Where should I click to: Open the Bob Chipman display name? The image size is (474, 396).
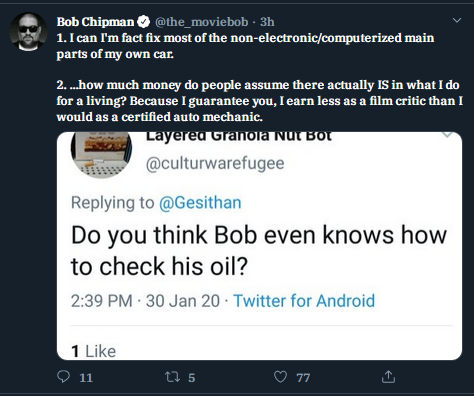pos(95,22)
